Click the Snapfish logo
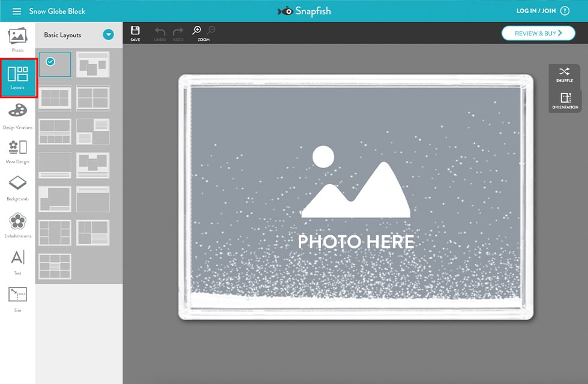Screen dimensions: 588x384 coord(304,11)
